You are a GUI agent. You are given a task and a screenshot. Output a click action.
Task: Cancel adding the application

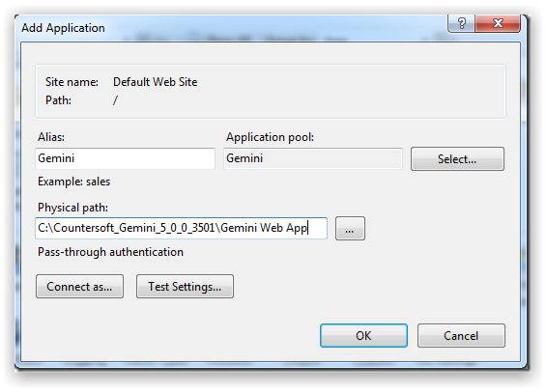461,336
